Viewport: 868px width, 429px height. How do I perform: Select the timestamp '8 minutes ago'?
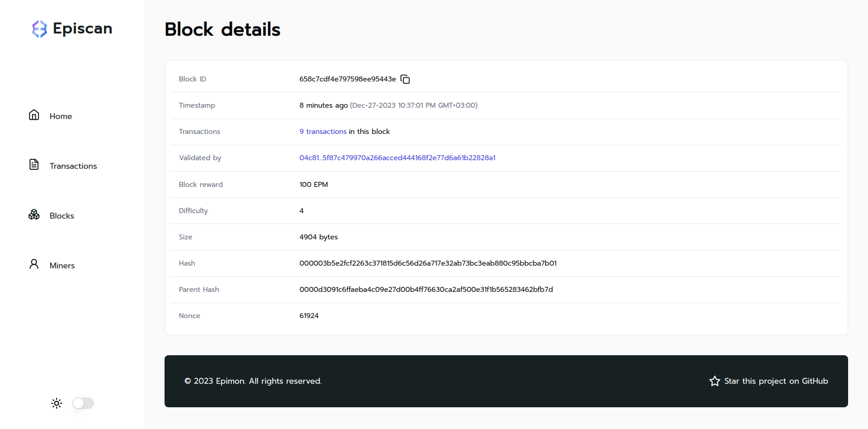coord(324,105)
